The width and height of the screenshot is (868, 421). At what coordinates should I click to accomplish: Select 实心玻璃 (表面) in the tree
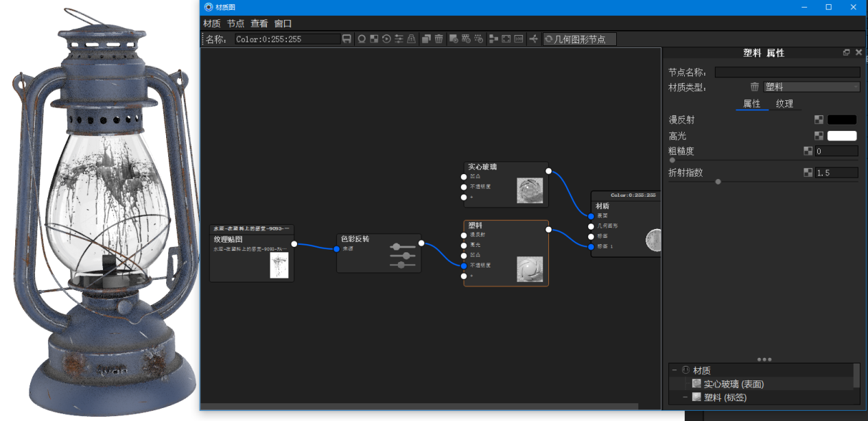[x=734, y=384]
